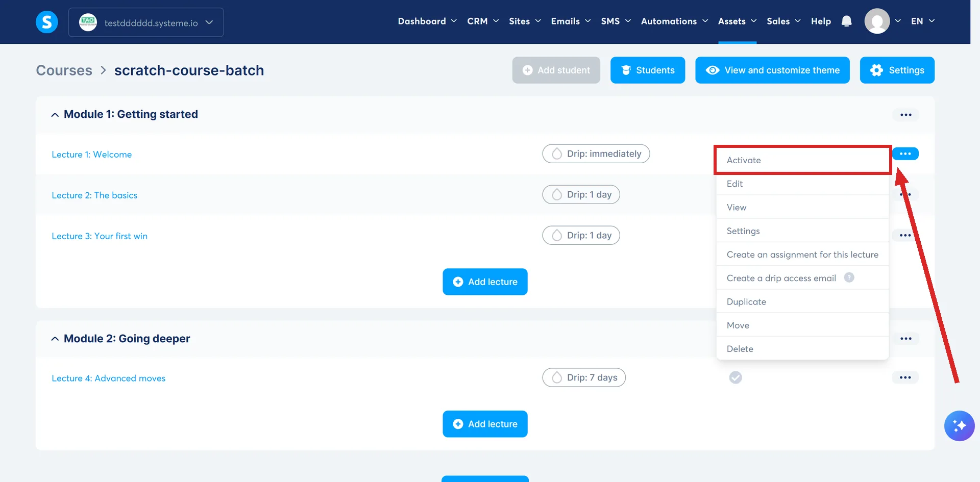
Task: Open Module 2 three-dot options menu
Action: [905, 339]
